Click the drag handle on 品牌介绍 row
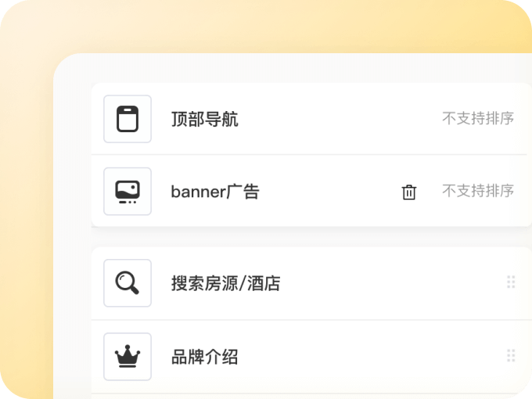Screen dimensions: 532x399 coord(511,357)
